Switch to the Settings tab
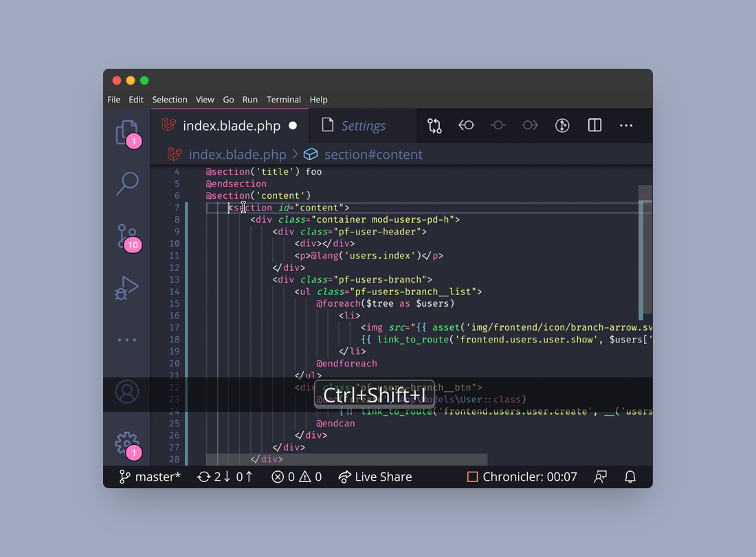The height and width of the screenshot is (557, 756). pyautogui.click(x=362, y=126)
